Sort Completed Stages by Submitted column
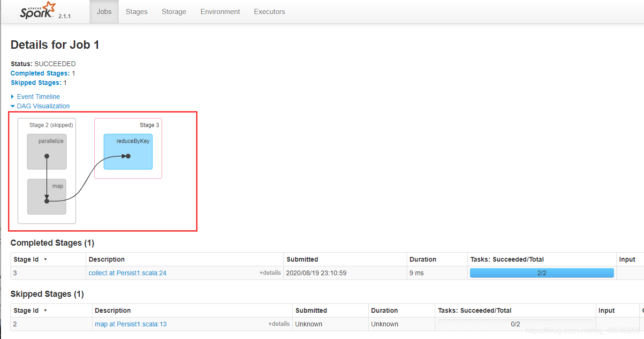 pyautogui.click(x=345, y=259)
